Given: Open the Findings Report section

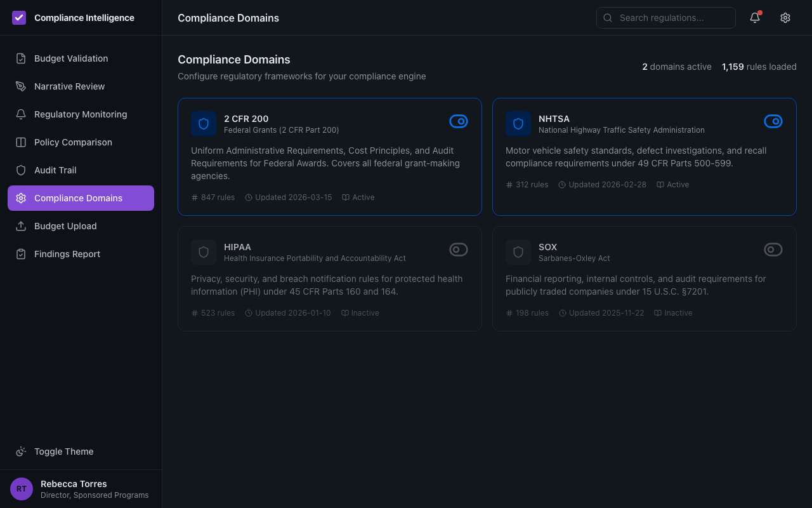Looking at the screenshot, I should coord(67,254).
